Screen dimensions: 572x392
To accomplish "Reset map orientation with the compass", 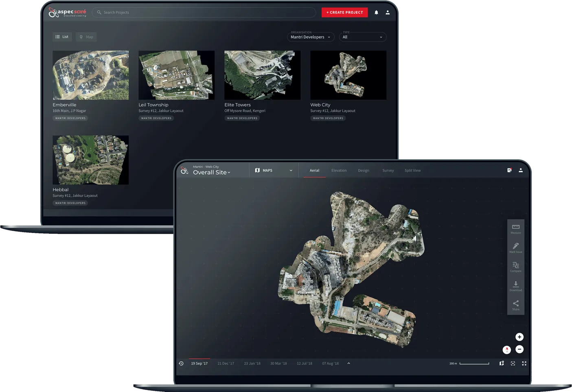I will coord(507,350).
